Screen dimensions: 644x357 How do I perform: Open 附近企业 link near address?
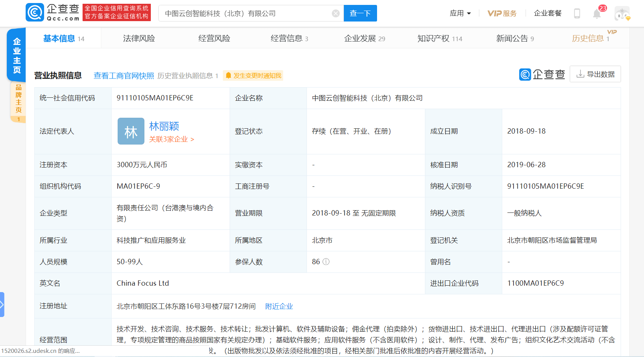point(279,306)
